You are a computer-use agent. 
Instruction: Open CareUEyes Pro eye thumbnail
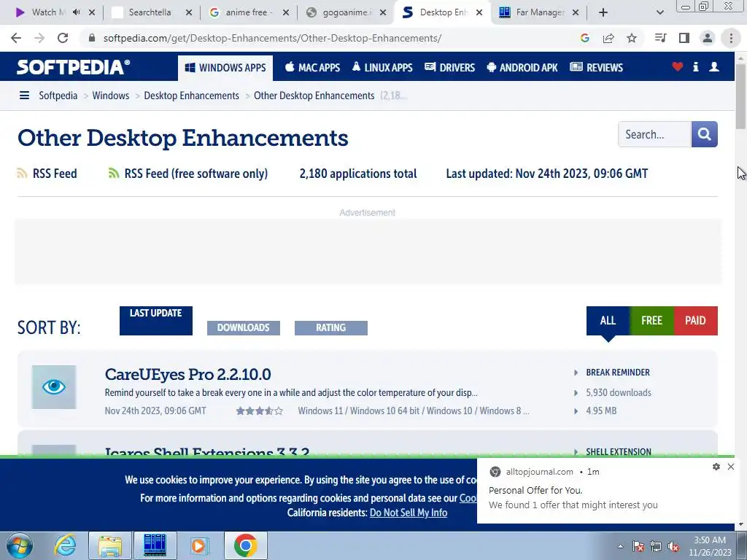[x=54, y=387]
